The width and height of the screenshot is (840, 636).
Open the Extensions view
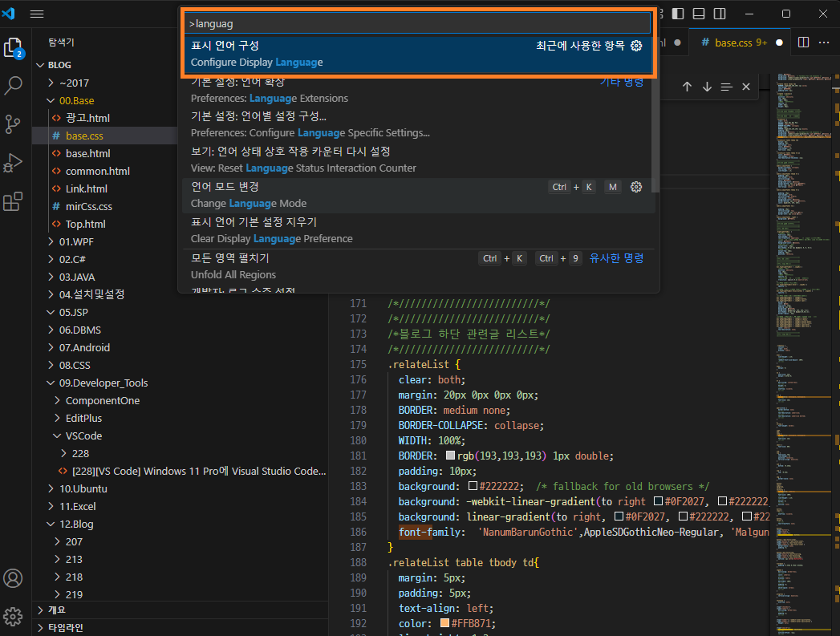point(13,201)
